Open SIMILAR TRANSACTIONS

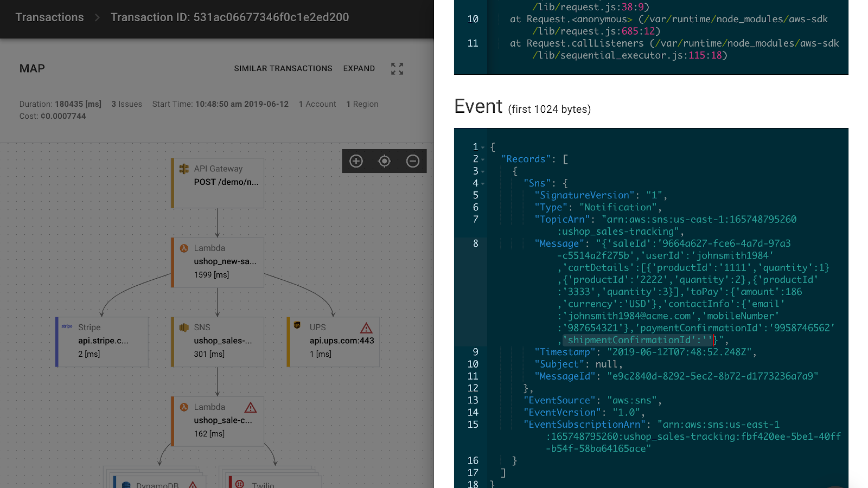point(283,68)
